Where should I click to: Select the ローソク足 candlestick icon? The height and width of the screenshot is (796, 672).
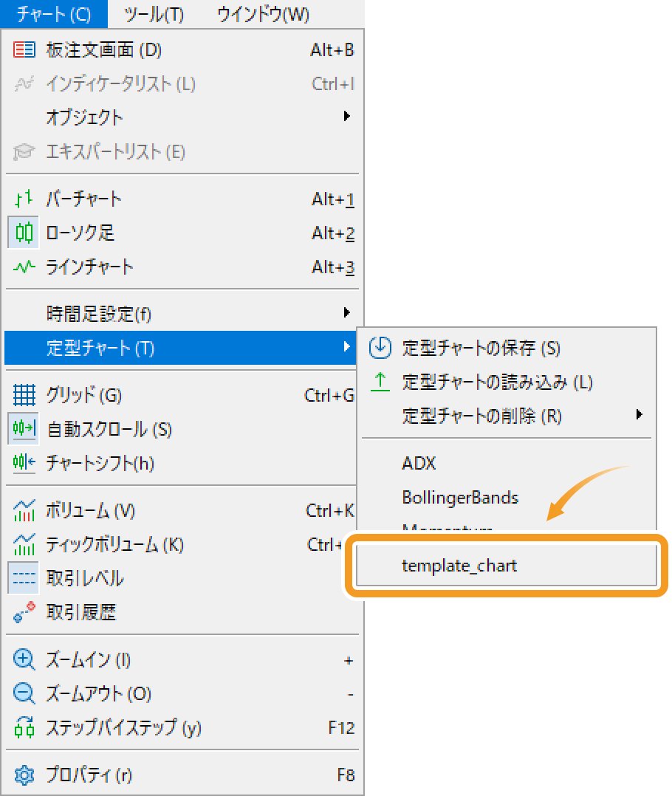[x=24, y=233]
